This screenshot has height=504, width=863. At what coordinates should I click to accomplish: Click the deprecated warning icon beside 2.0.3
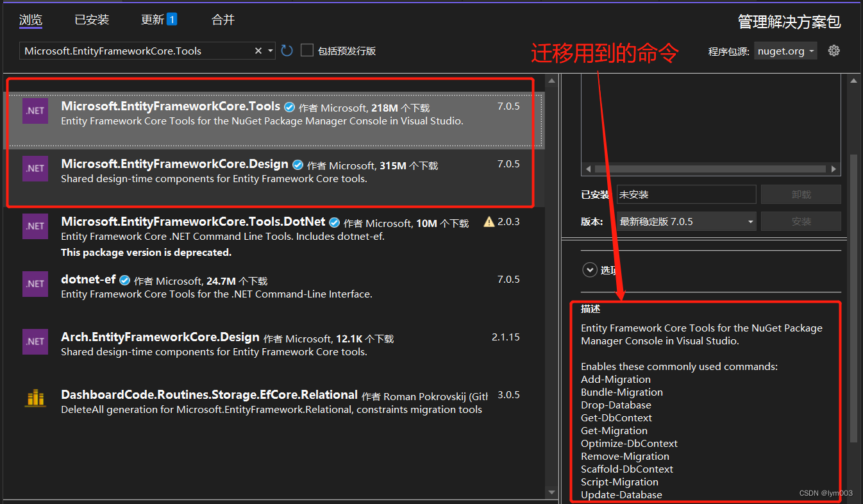[489, 222]
